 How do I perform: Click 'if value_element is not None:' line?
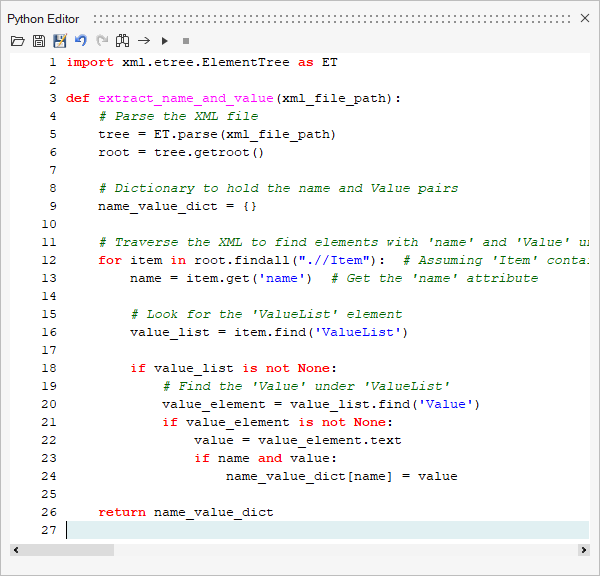click(x=277, y=422)
